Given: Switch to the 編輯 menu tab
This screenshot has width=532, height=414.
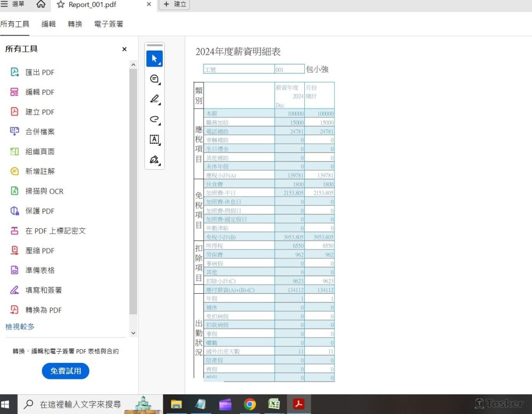Looking at the screenshot, I should point(48,23).
